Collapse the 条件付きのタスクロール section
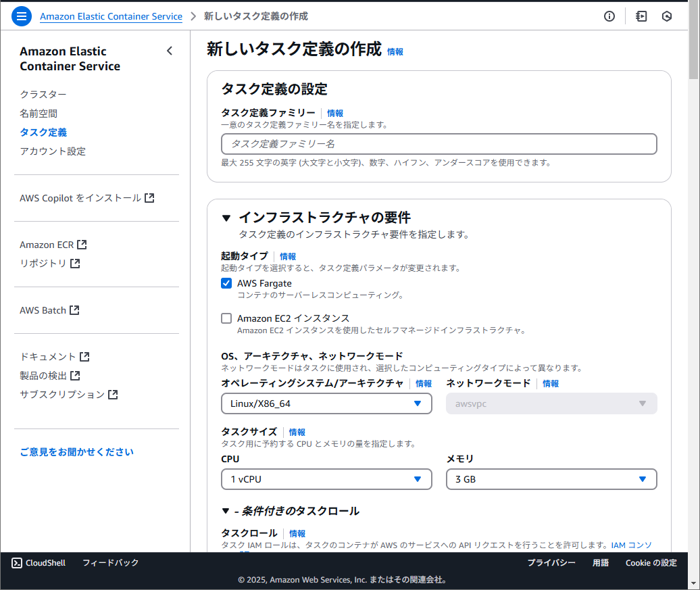 pyautogui.click(x=226, y=511)
